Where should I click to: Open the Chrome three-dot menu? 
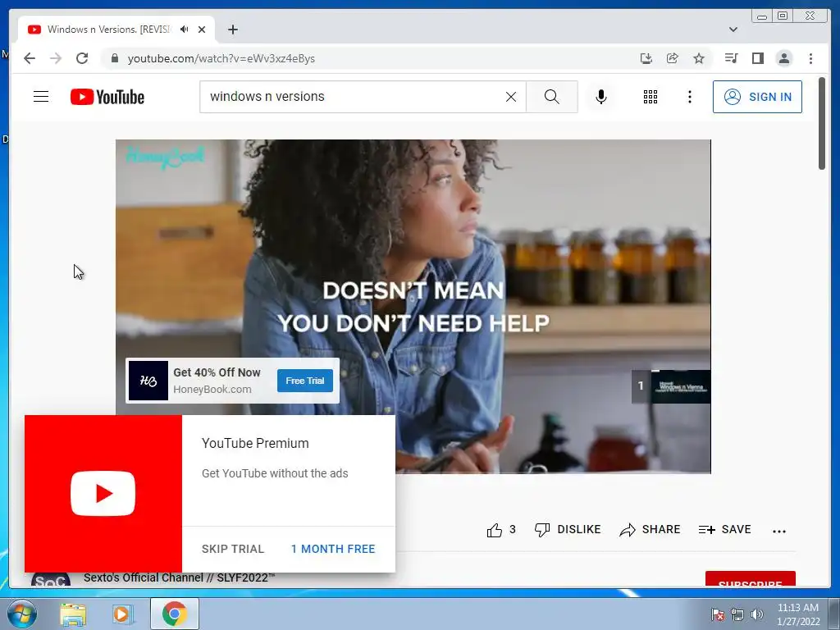[x=810, y=58]
